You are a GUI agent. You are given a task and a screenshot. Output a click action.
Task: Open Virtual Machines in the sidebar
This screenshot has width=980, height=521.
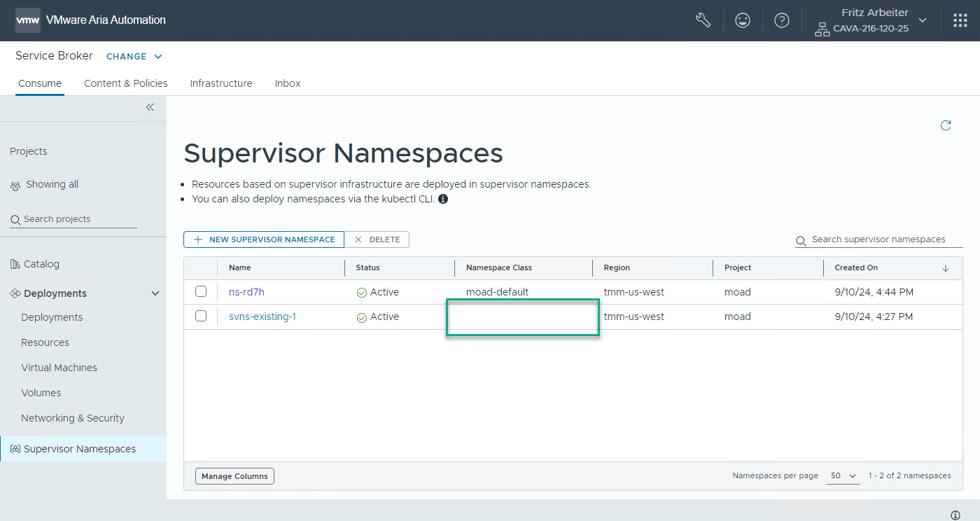click(59, 368)
